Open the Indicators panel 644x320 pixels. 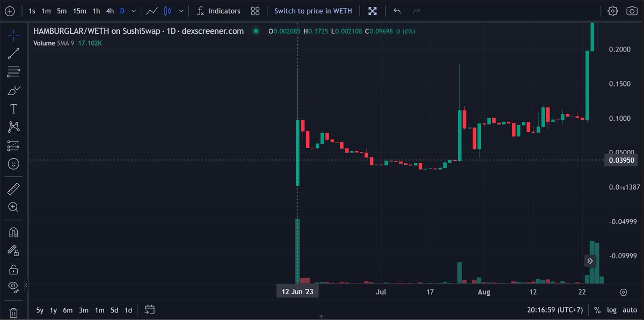(218, 11)
